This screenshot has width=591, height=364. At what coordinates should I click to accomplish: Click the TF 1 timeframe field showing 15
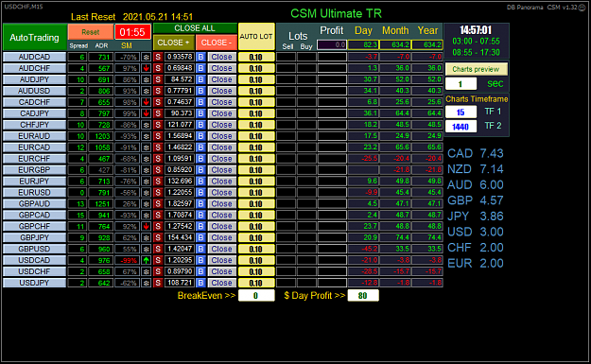click(461, 112)
